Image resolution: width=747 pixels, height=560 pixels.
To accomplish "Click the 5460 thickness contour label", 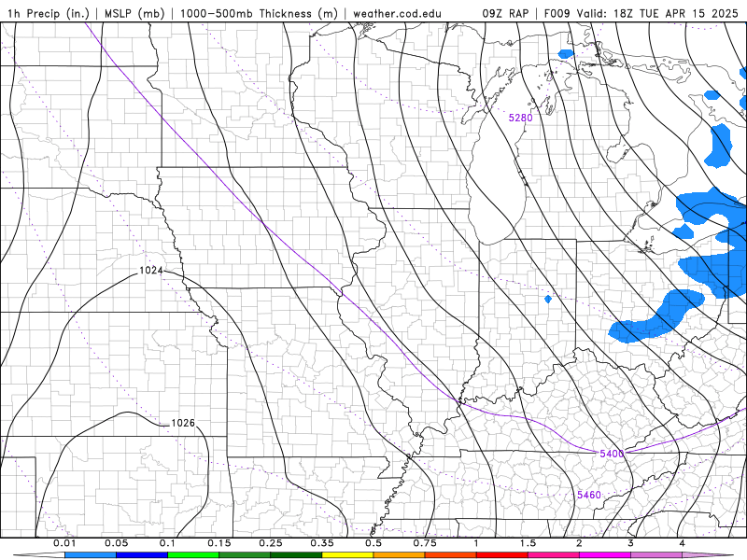I will tap(589, 495).
